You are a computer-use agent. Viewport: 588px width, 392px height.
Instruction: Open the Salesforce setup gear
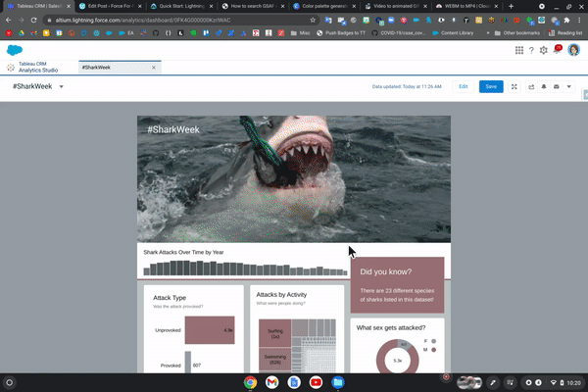pyautogui.click(x=544, y=50)
